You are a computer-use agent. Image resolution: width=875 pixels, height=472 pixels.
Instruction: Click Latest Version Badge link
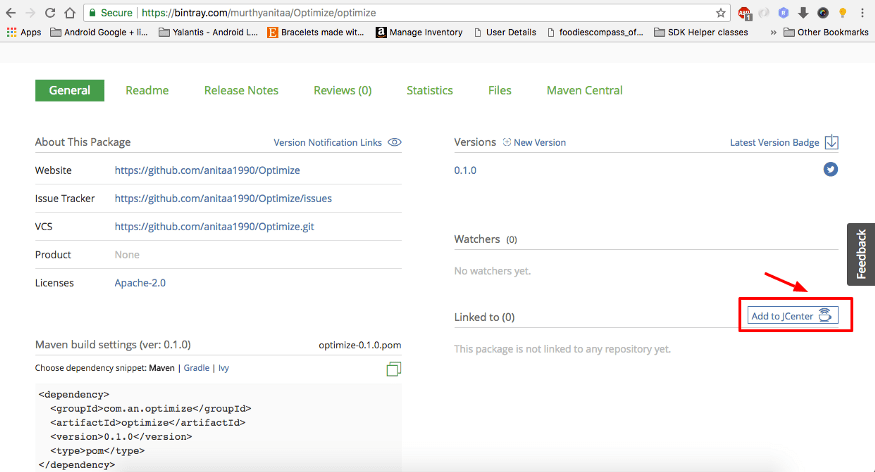[775, 142]
